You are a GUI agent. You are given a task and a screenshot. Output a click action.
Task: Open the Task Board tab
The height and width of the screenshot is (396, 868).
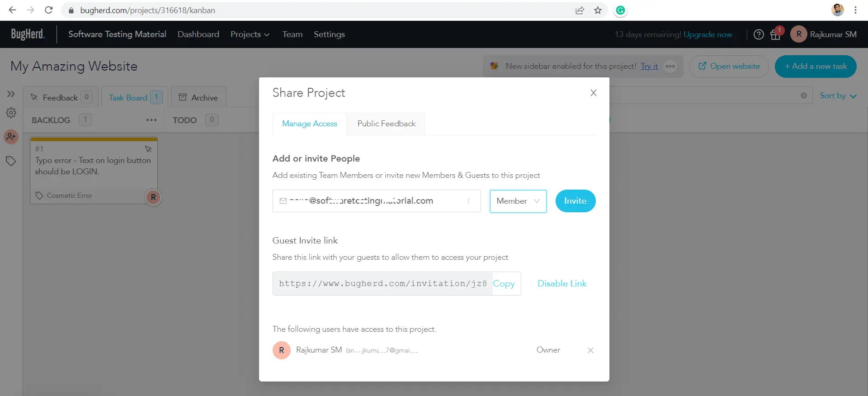point(135,97)
